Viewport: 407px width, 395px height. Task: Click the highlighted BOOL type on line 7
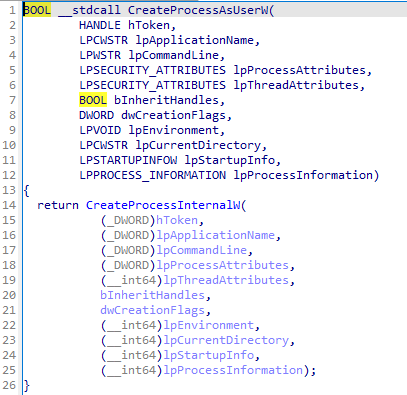click(x=93, y=100)
